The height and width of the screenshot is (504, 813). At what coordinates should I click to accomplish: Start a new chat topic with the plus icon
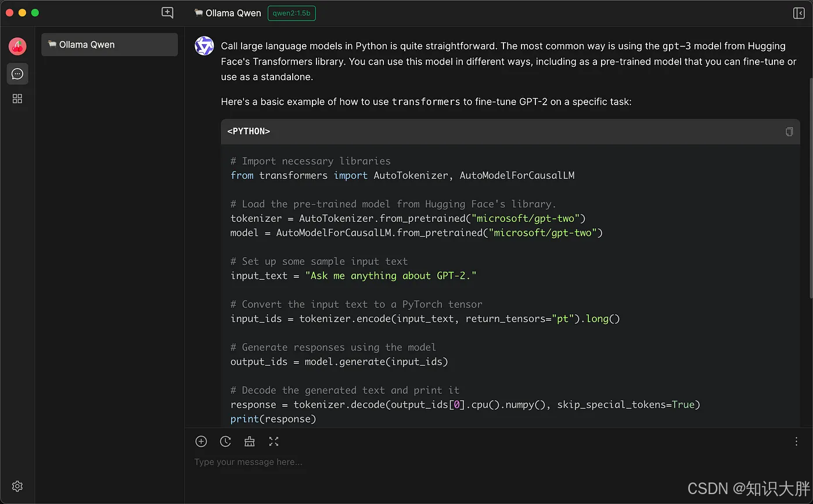(167, 13)
